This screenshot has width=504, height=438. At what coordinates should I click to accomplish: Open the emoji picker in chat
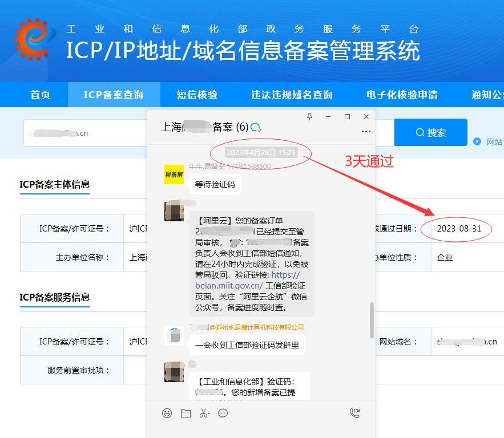tap(167, 413)
